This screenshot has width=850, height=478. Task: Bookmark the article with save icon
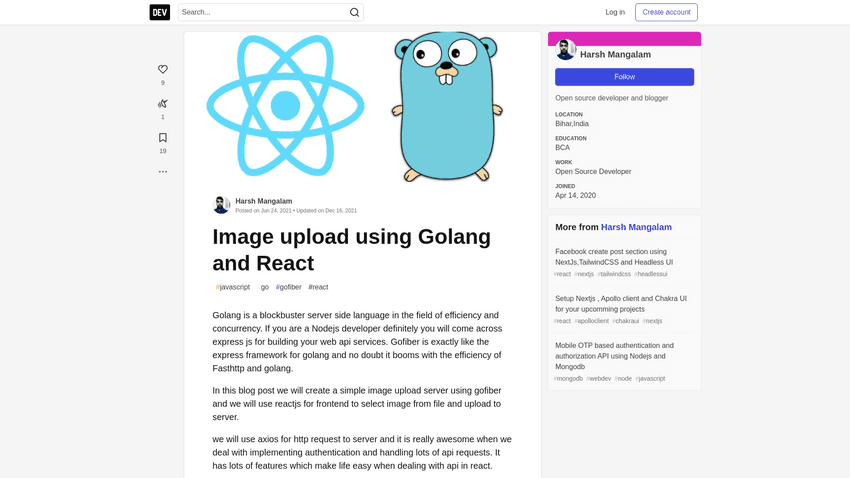[163, 138]
